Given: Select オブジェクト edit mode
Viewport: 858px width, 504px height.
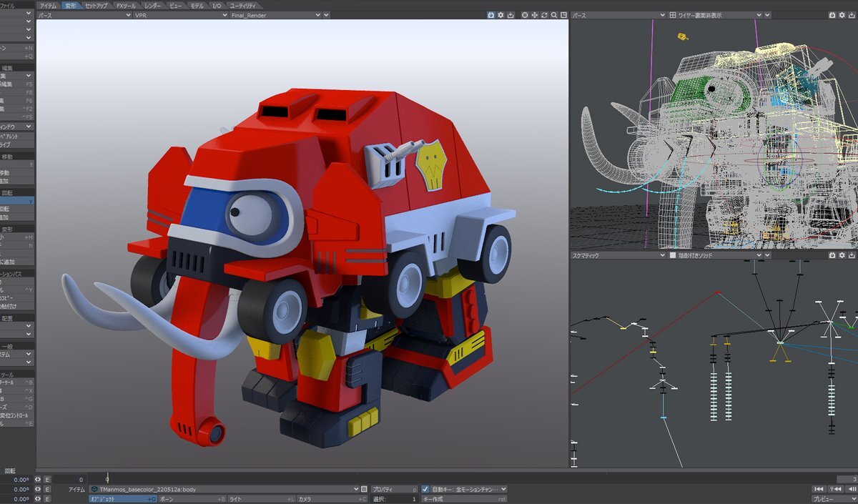Looking at the screenshot, I should [x=122, y=499].
